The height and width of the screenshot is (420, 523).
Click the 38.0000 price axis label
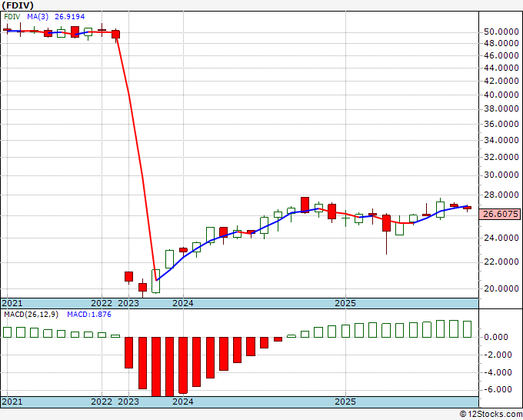pos(501,108)
